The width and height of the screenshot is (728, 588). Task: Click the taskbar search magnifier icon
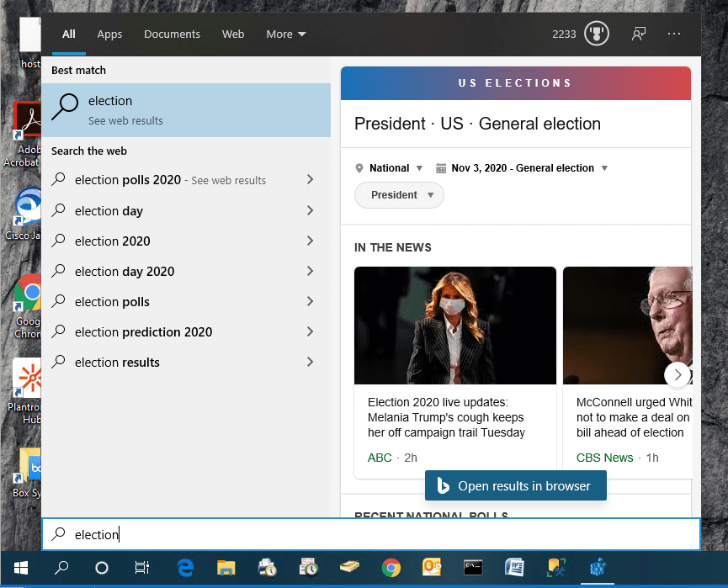point(61,568)
